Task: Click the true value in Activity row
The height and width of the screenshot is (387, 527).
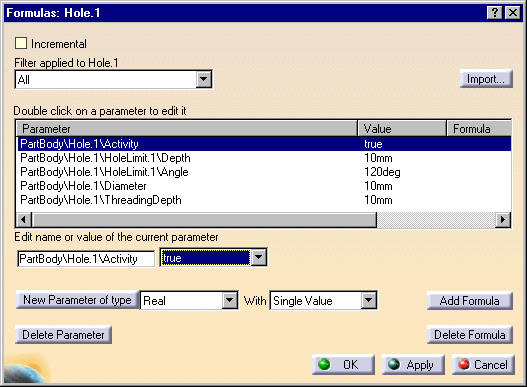Action: pyautogui.click(x=373, y=144)
